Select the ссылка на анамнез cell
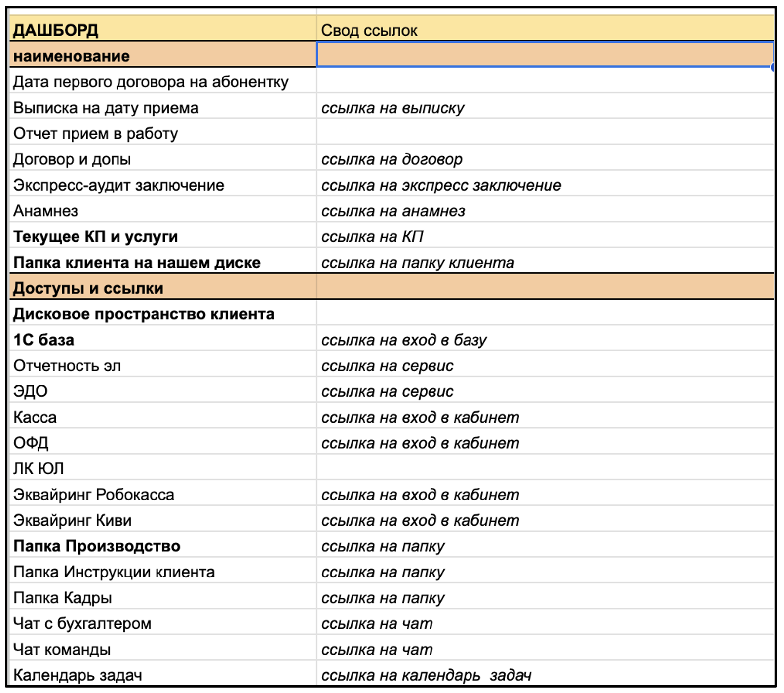Screen dimensions: 784x693 point(545,210)
